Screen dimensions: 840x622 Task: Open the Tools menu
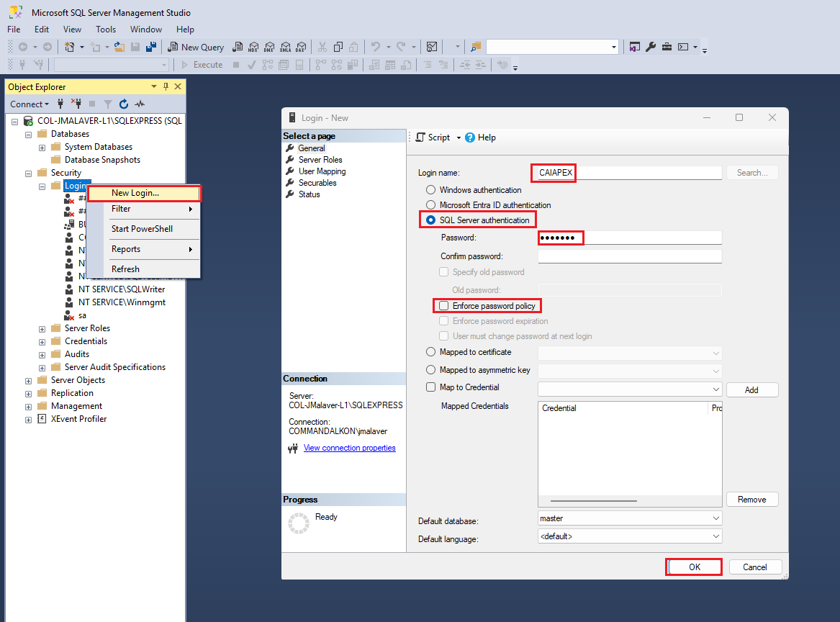(106, 30)
